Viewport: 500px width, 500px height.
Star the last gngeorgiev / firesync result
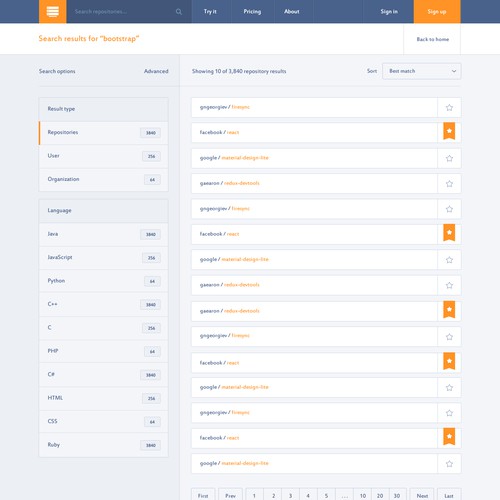tap(449, 413)
